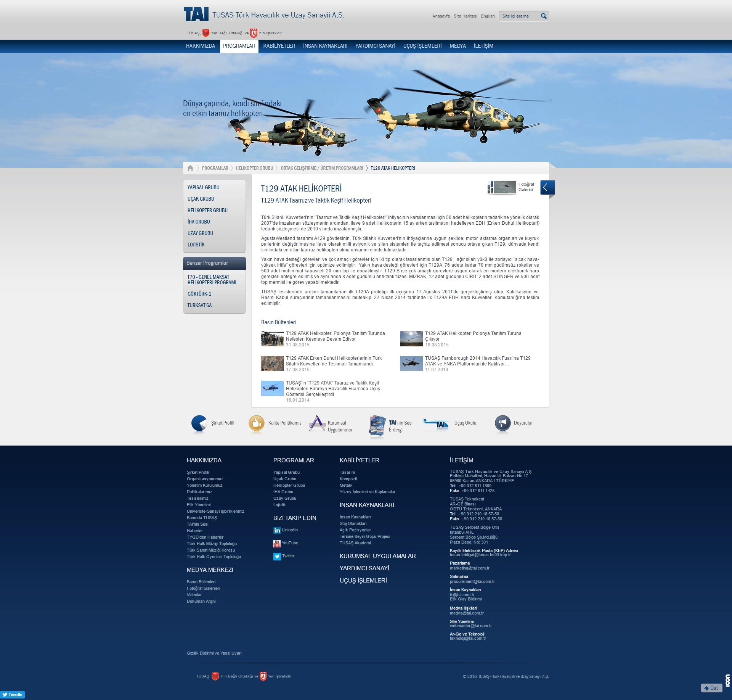Open TUSAŞ Akademi footer link
This screenshot has height=700, width=732.
[x=355, y=543]
